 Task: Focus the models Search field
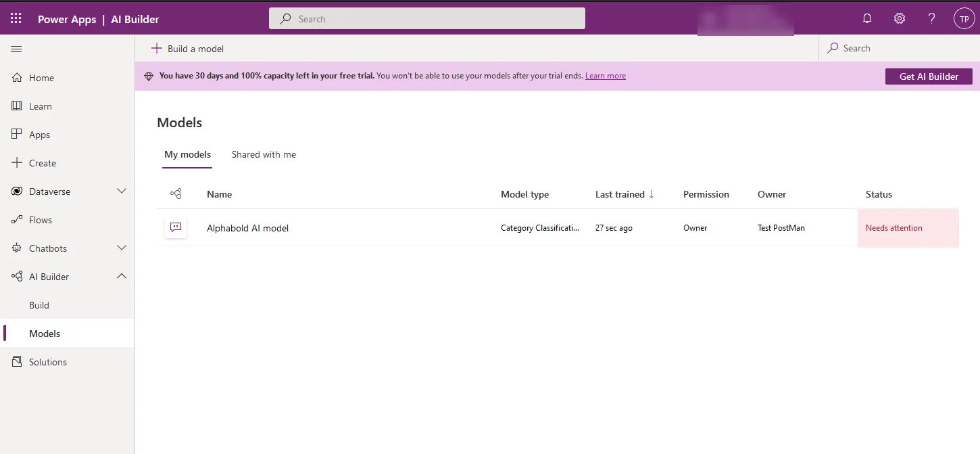pos(900,48)
